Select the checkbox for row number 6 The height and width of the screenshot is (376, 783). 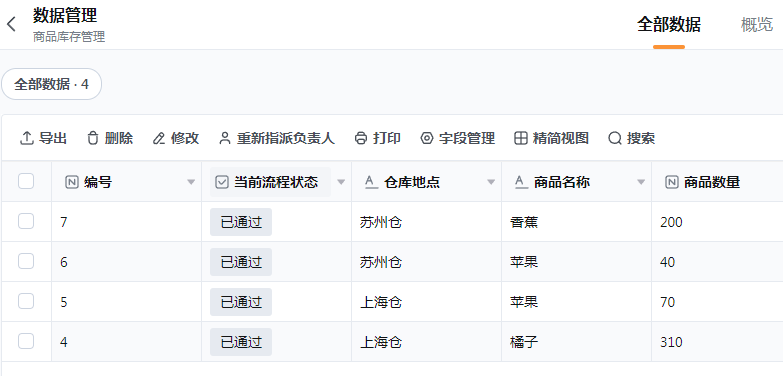[x=26, y=261]
